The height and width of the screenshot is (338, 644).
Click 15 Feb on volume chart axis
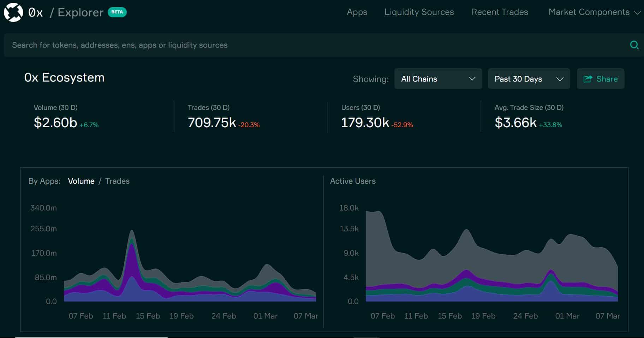148,316
